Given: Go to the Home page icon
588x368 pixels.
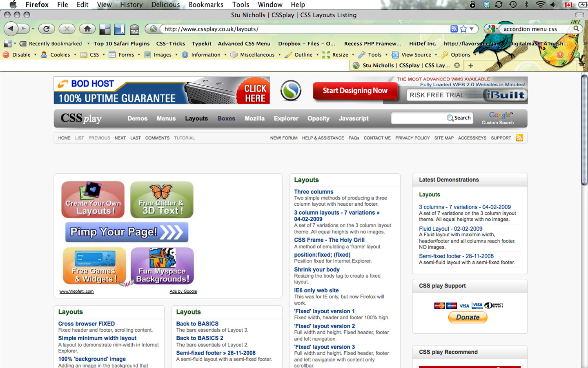Looking at the screenshot, I should click(x=87, y=29).
